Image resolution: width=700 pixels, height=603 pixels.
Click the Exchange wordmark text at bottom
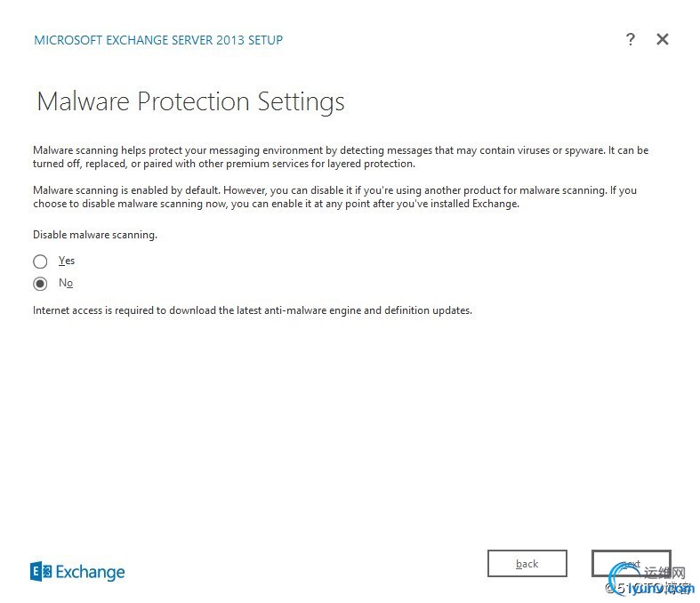pyautogui.click(x=90, y=572)
